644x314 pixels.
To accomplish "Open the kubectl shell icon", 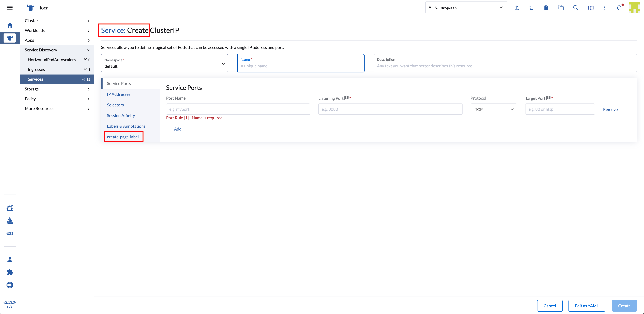I will (x=531, y=8).
